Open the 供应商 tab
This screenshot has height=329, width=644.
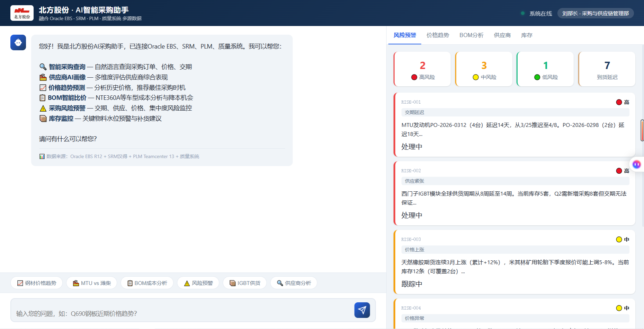tap(502, 35)
